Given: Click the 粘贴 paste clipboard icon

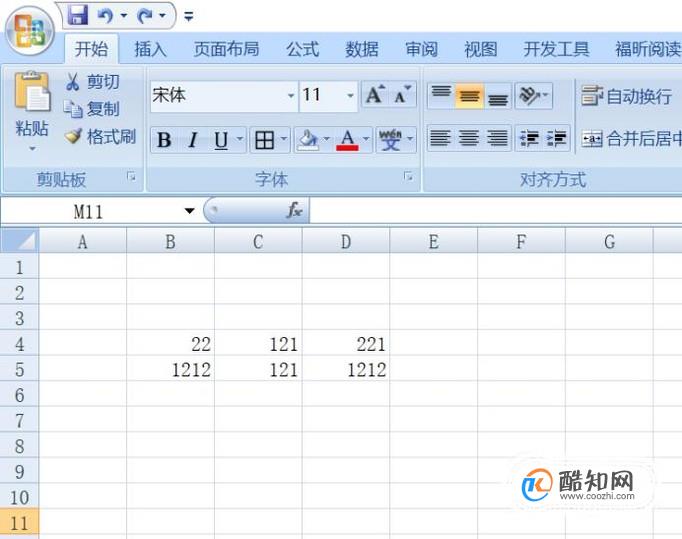Looking at the screenshot, I should click(x=32, y=92).
